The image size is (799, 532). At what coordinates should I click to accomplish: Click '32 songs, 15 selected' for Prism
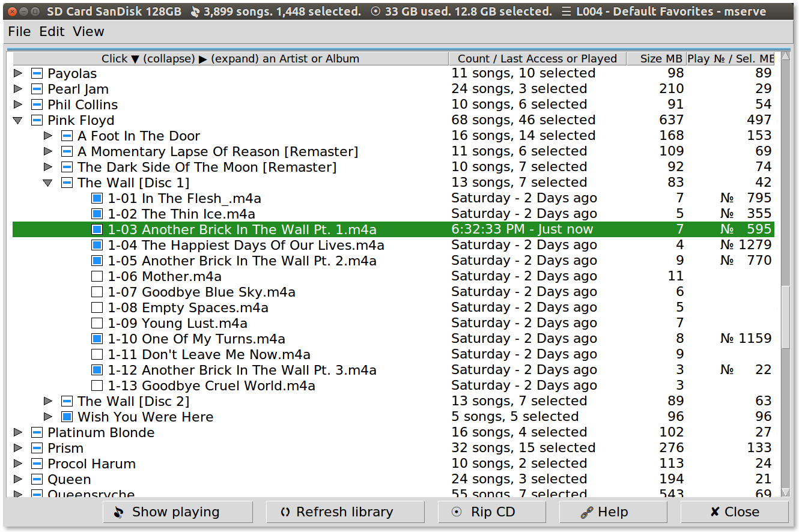coord(523,448)
